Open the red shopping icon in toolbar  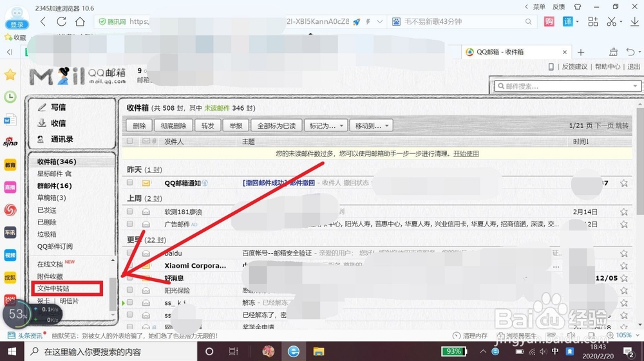(549, 21)
